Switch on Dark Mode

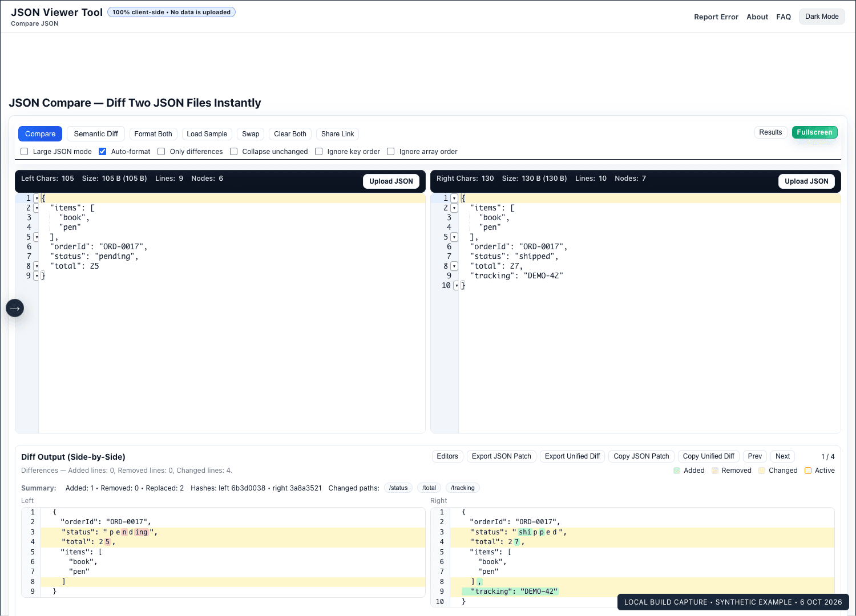[x=822, y=17]
